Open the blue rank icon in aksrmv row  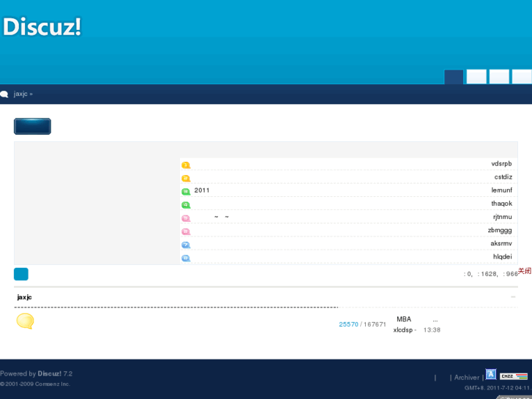(x=186, y=245)
